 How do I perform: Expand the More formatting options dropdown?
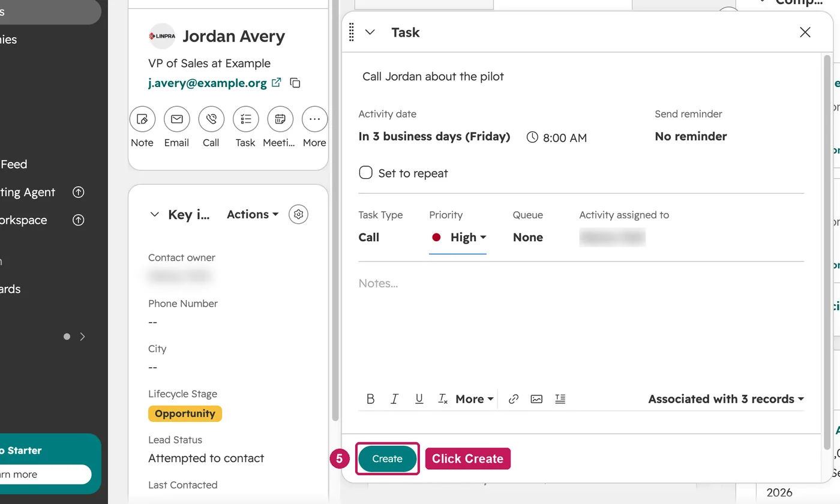[x=475, y=399]
